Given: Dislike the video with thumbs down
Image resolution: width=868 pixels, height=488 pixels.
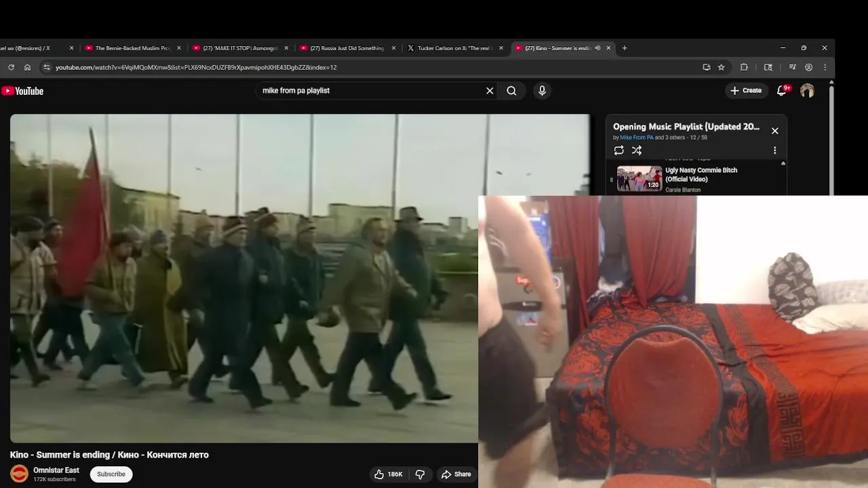Looking at the screenshot, I should click(x=420, y=474).
